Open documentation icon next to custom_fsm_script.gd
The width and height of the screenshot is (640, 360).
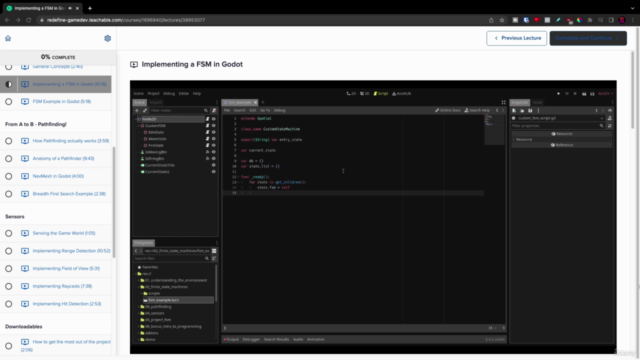[609, 118]
